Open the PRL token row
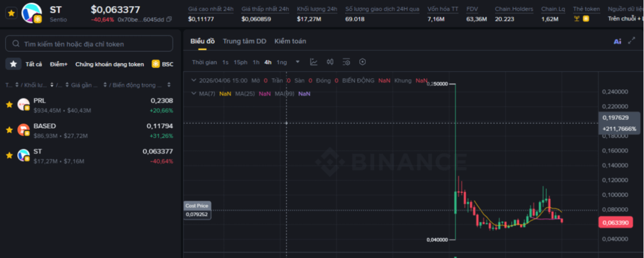The image size is (644, 258). 91,105
